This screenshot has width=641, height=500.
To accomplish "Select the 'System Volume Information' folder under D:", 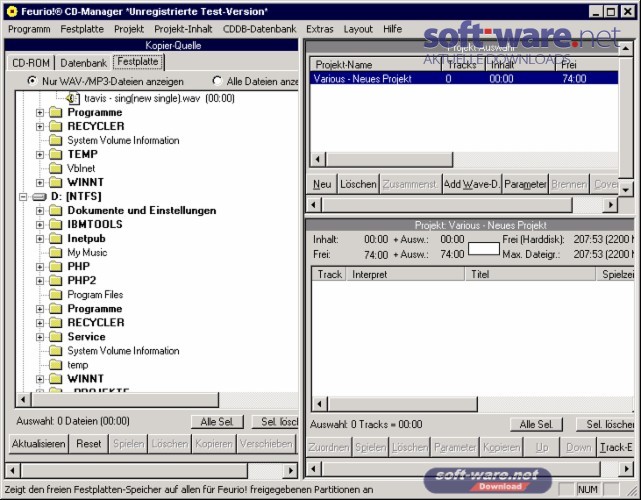I will tap(123, 351).
